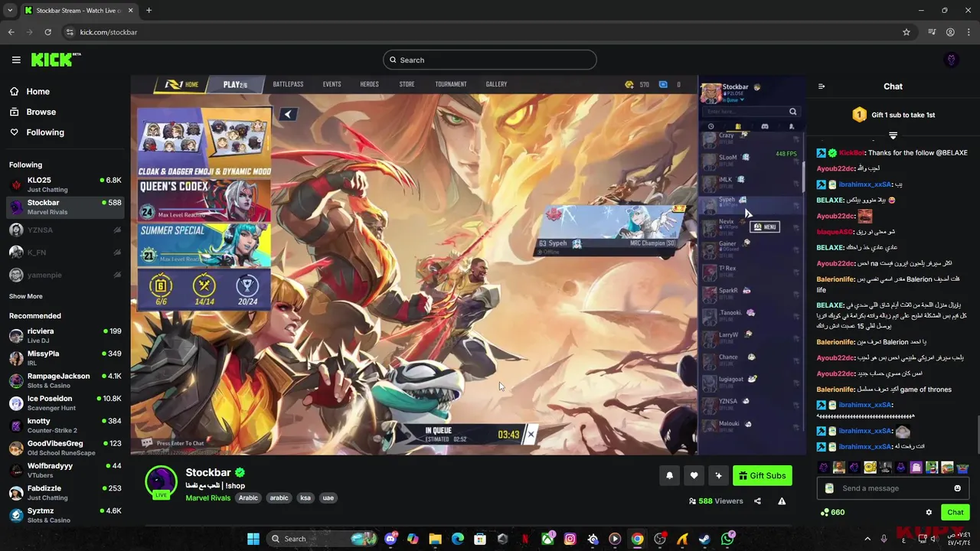This screenshot has width=980, height=551.
Task: Open the sidebar hamburger menu
Action: point(16,60)
